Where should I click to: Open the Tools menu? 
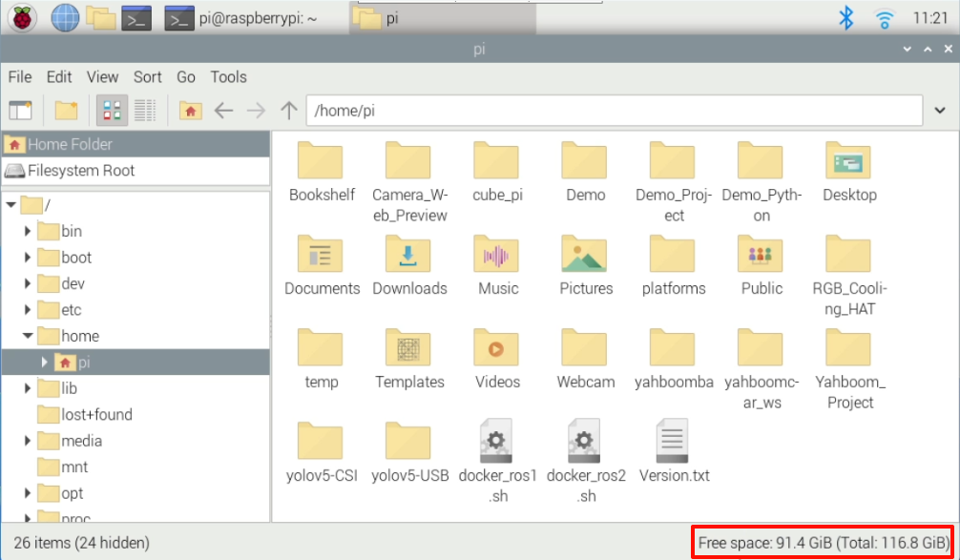pos(228,77)
